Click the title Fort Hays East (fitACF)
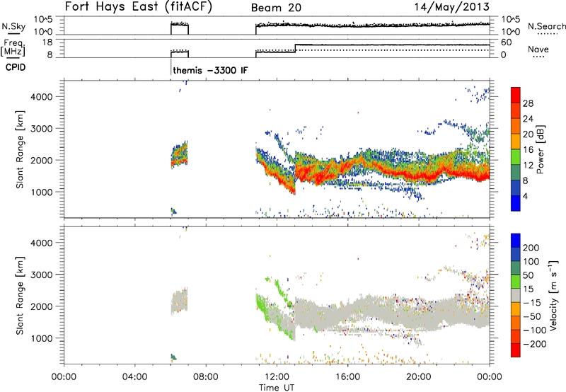The width and height of the screenshot is (566, 392). tap(139, 6)
